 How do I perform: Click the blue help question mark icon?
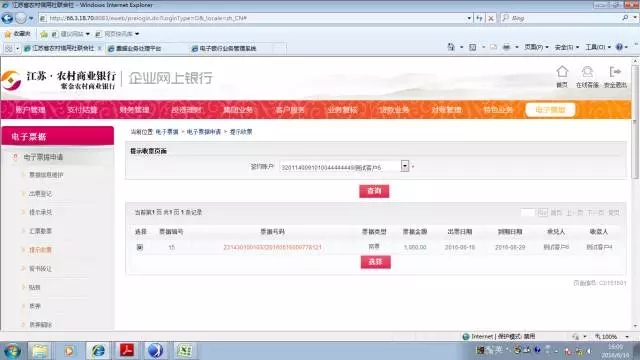click(x=620, y=47)
